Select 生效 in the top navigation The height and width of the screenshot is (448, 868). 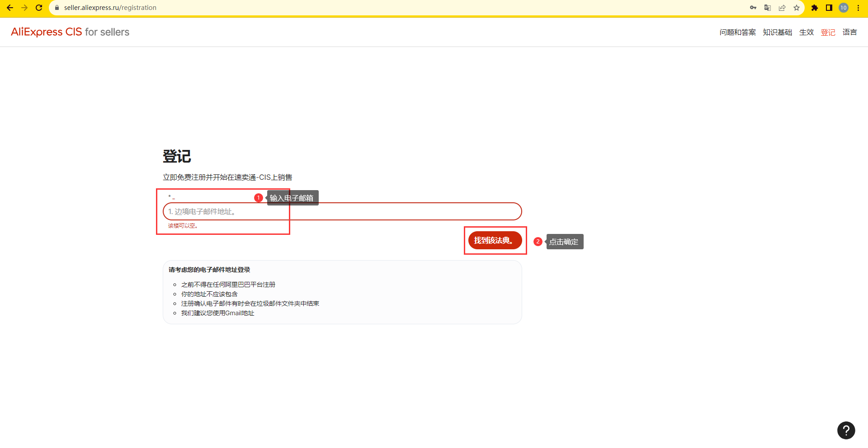coord(806,32)
